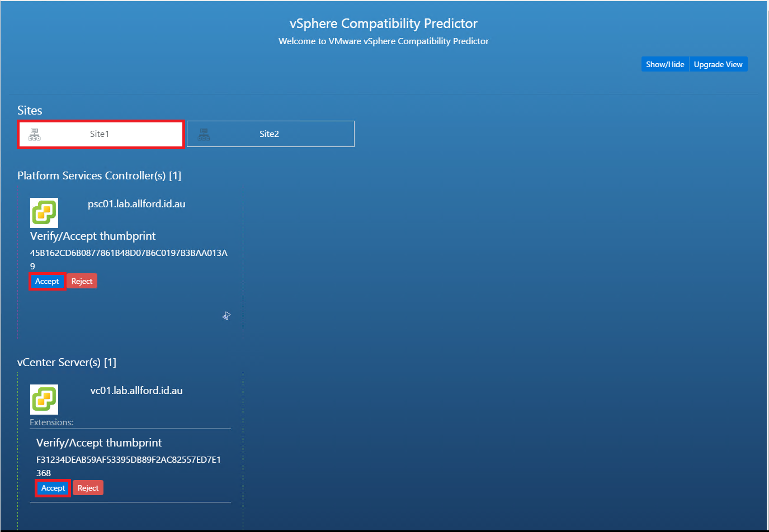The image size is (769, 532).
Task: Open Upgrade View
Action: click(x=718, y=64)
